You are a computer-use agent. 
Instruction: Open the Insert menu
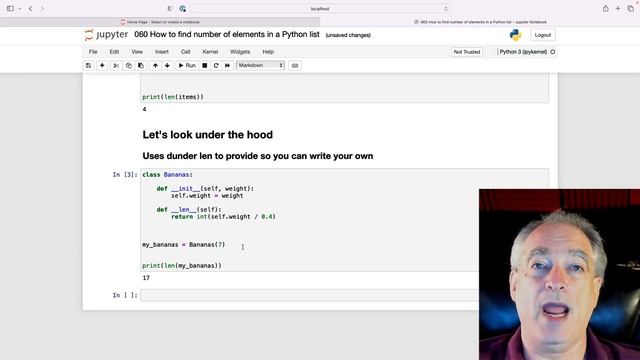point(162,52)
